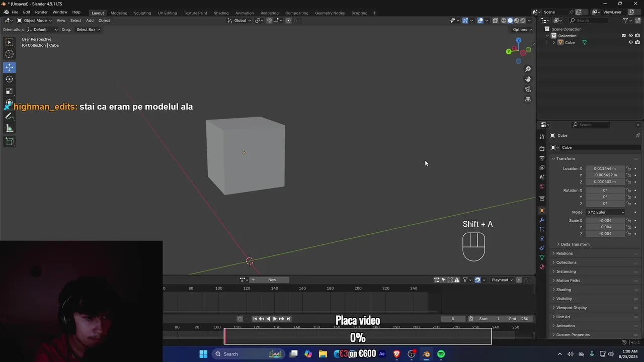Viewport: 644px width, 362px height.
Task: Hide Cube in viewport via eye icon
Action: (x=630, y=42)
